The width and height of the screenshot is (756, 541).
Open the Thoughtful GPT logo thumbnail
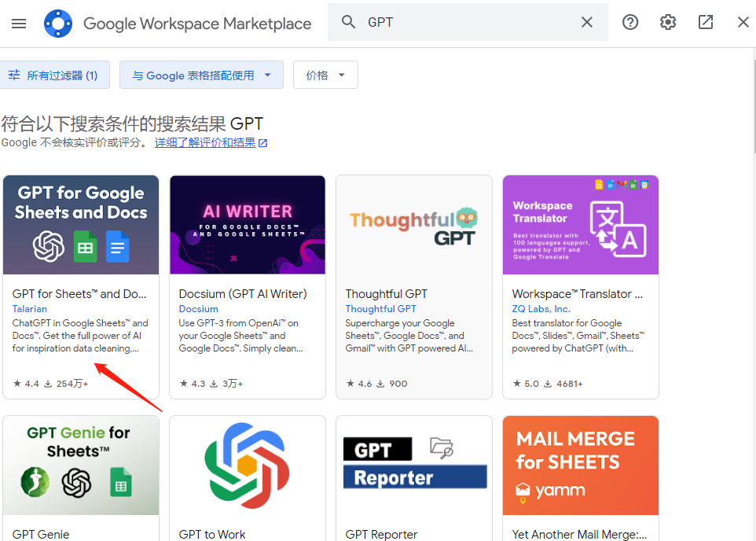[x=414, y=225]
